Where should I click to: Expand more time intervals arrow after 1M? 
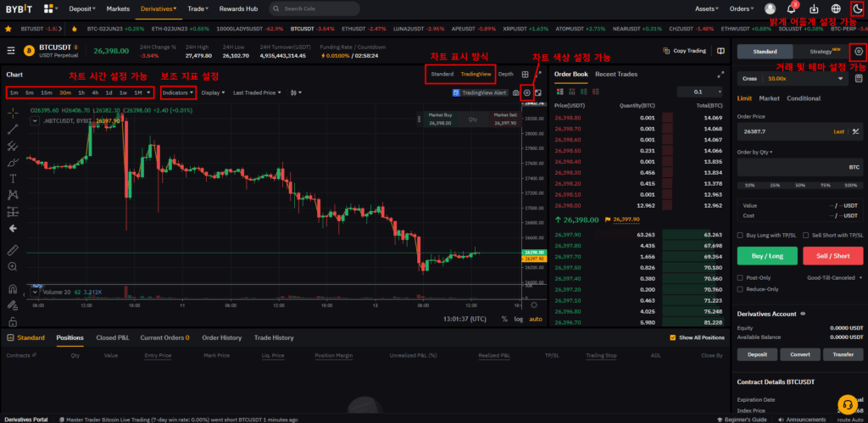[148, 92]
